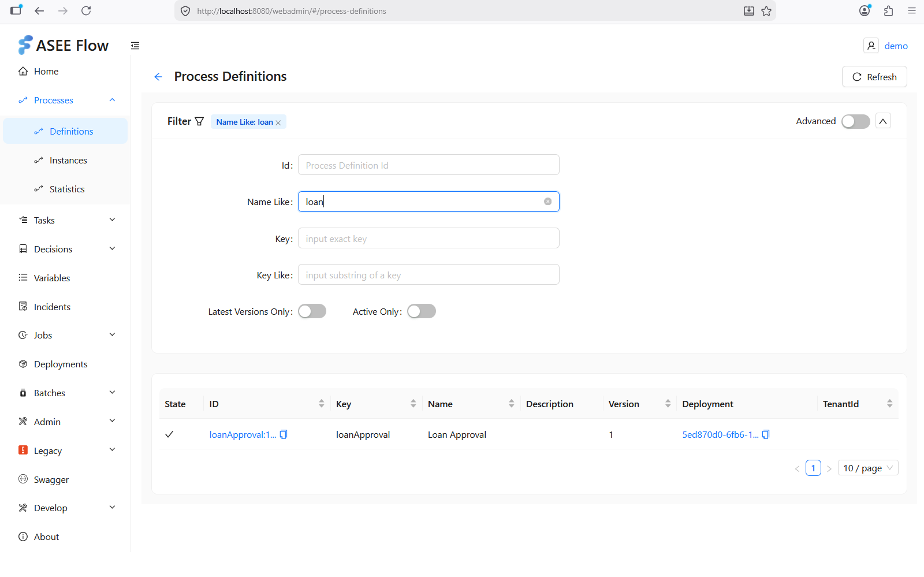This screenshot has width=924, height=577.
Task: Remove the 'Name Like: loan' filter tag
Action: coord(278,122)
